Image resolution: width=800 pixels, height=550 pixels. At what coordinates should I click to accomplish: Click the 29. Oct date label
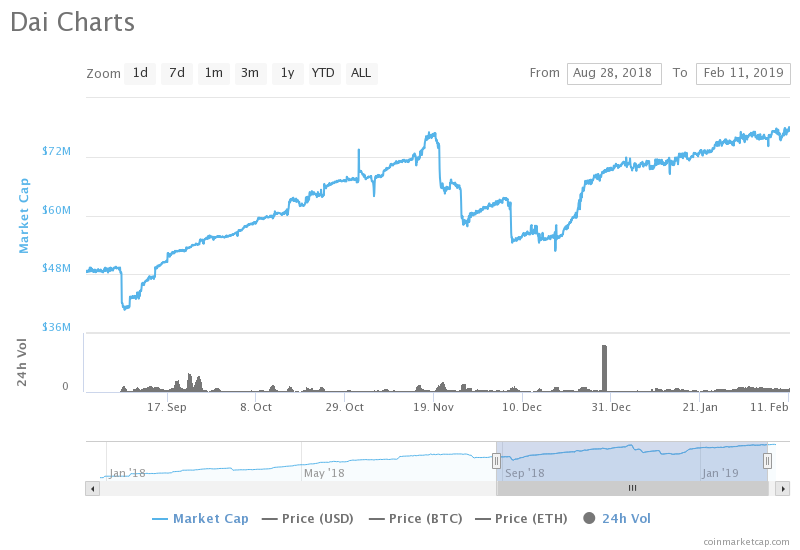tap(345, 407)
